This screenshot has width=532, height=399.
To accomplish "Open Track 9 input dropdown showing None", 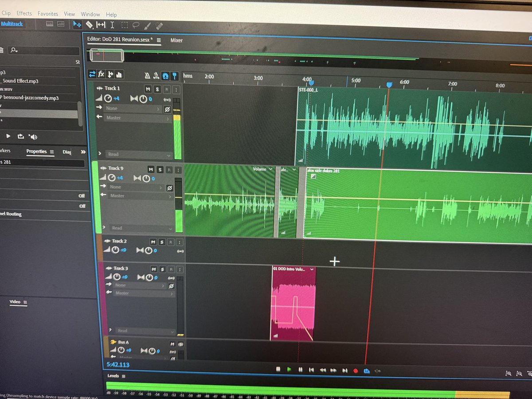I will [x=135, y=187].
